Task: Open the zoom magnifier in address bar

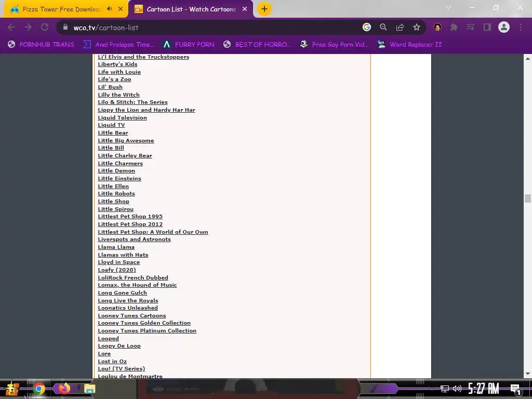Action: [383, 27]
